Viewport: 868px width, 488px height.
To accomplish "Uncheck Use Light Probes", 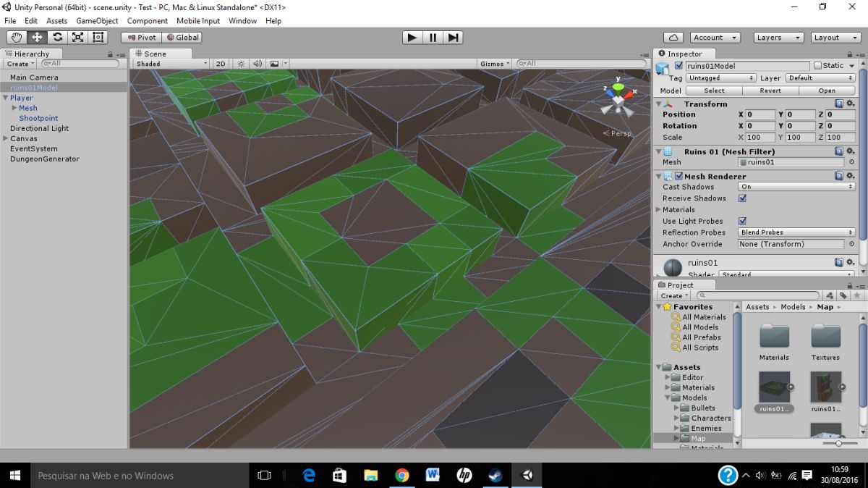I will (x=742, y=221).
